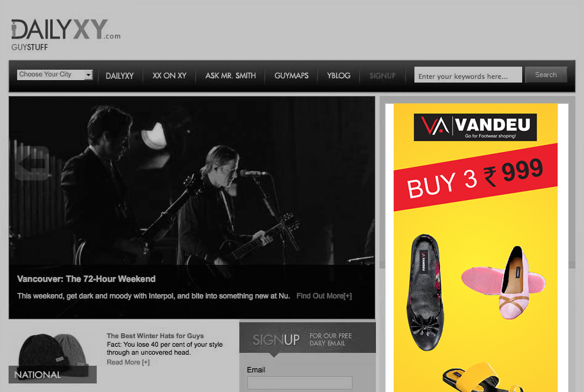Click the Email input field in signup
The height and width of the screenshot is (392, 584).
[x=300, y=383]
